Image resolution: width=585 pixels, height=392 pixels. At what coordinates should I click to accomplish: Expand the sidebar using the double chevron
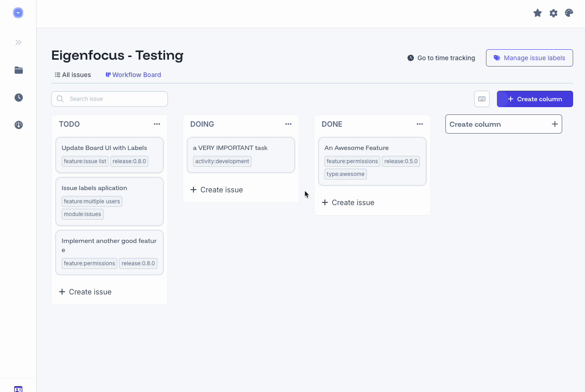pyautogui.click(x=18, y=42)
